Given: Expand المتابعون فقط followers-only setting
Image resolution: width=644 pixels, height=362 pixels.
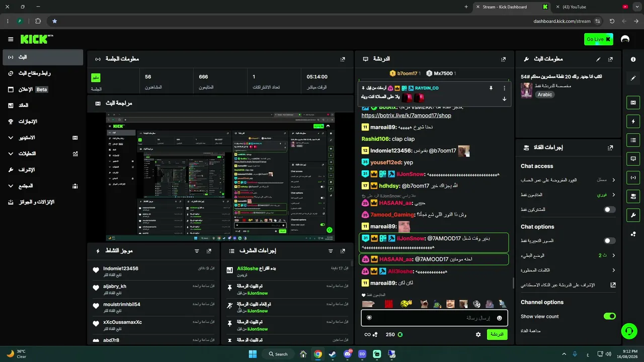Looking at the screenshot, I should click(x=568, y=195).
